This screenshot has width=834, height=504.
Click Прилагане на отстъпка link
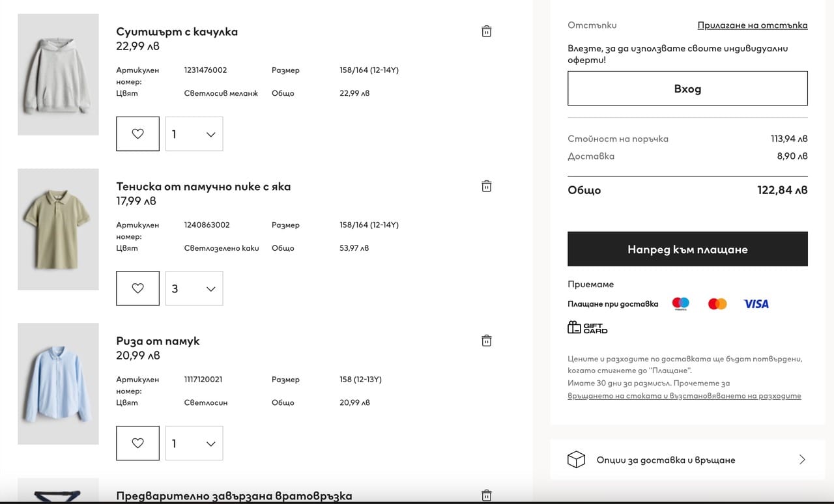click(753, 25)
